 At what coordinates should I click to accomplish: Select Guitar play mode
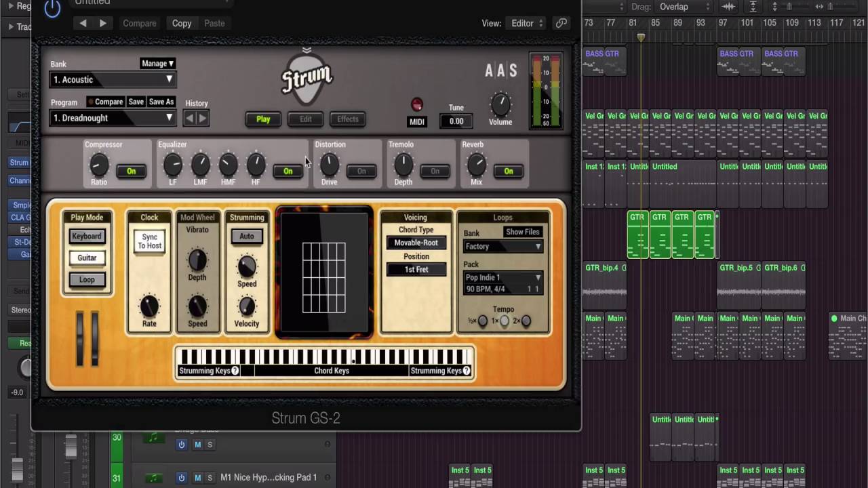pyautogui.click(x=87, y=258)
